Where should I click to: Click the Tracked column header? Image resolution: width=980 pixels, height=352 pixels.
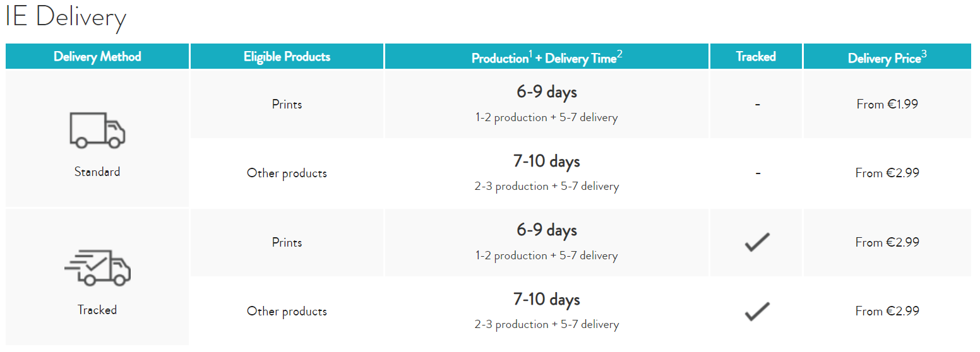click(756, 56)
